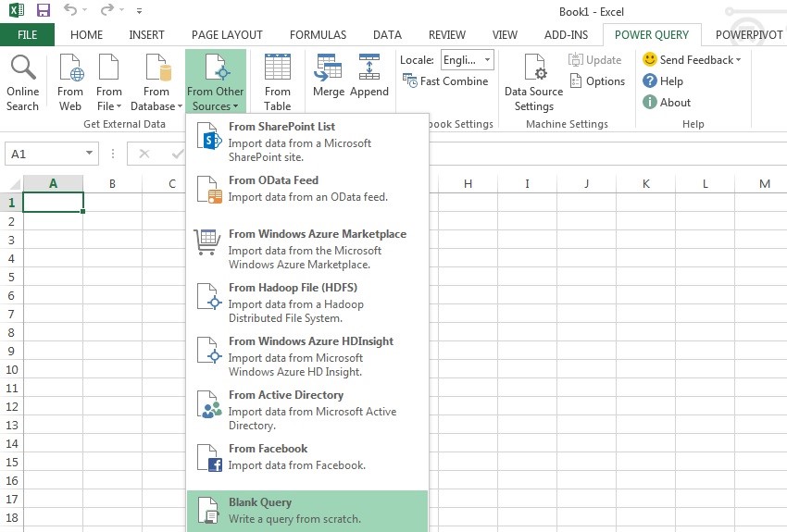
Task: Click cell A1
Action: (53, 203)
